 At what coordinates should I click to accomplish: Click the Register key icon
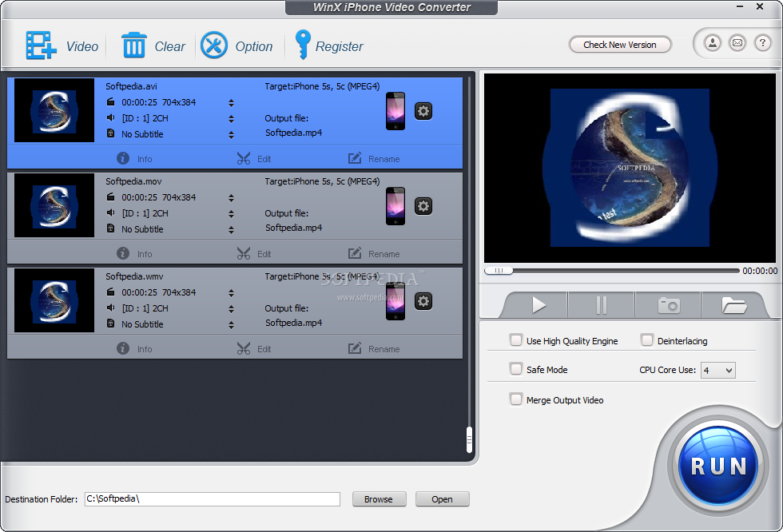(303, 45)
